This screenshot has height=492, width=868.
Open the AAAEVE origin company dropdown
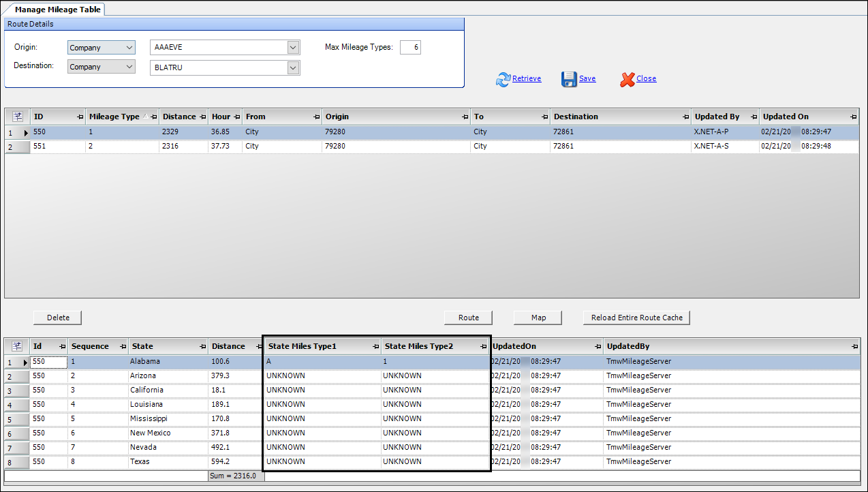coord(293,48)
